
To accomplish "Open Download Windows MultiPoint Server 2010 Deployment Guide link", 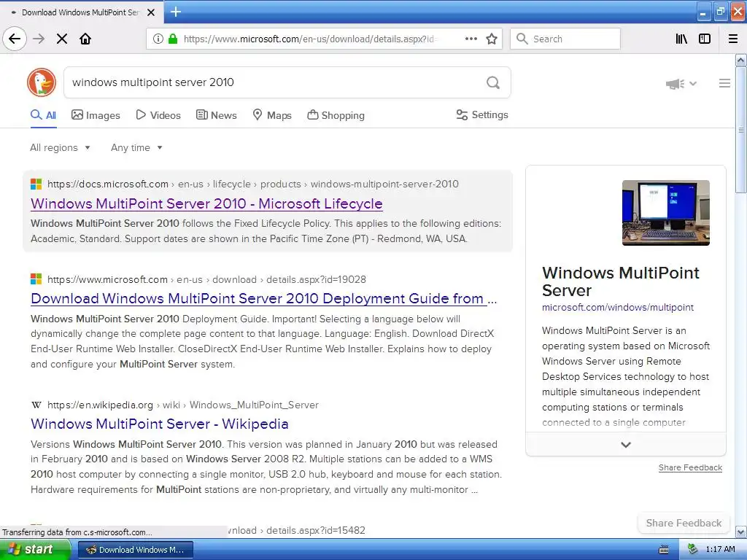I will coord(263,298).
